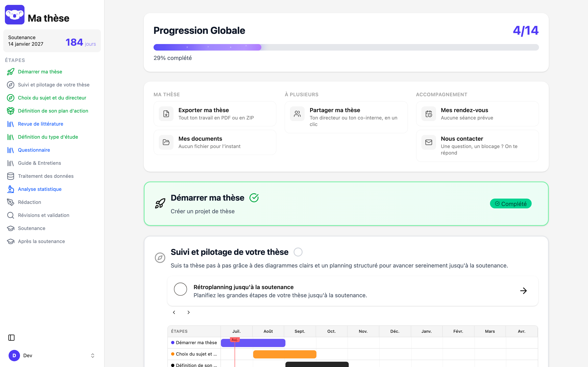
Task: Check the Rétroplanning jusqu'à la soutenance circle
Action: point(180,289)
